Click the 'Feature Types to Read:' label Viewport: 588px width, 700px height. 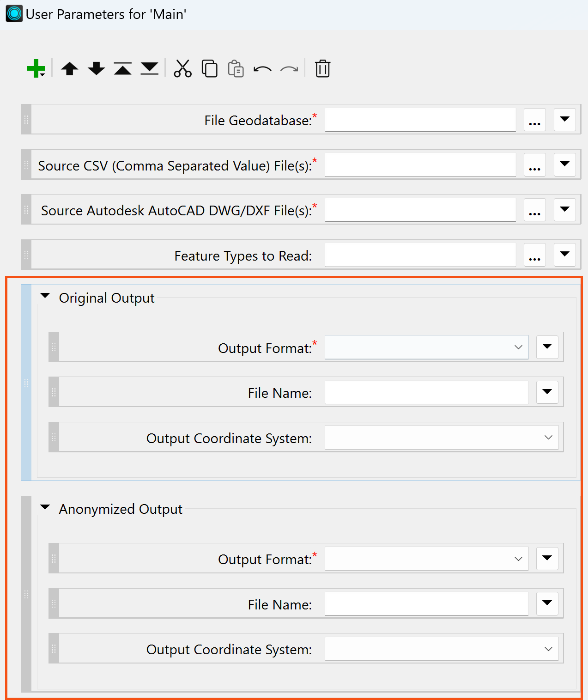tap(243, 256)
